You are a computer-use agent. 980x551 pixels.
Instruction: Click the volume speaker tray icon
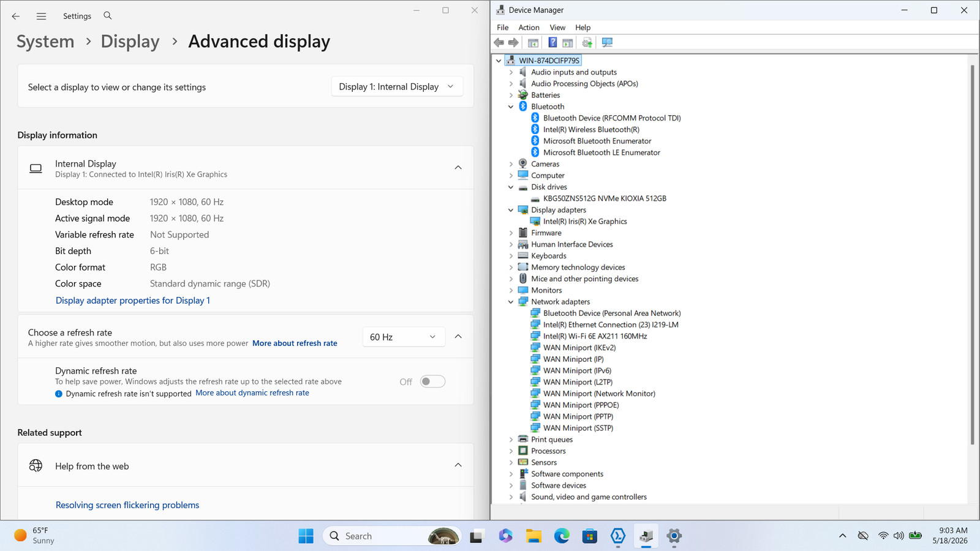(899, 536)
